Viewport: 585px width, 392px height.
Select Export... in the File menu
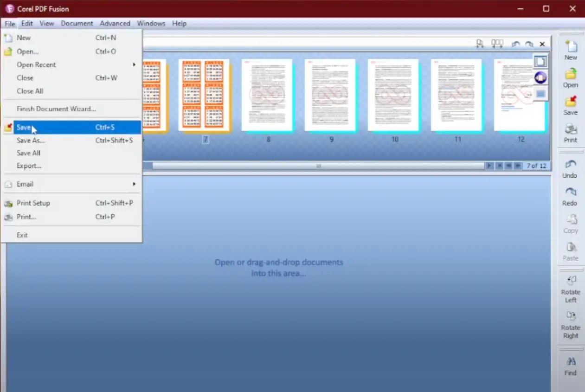pos(29,166)
